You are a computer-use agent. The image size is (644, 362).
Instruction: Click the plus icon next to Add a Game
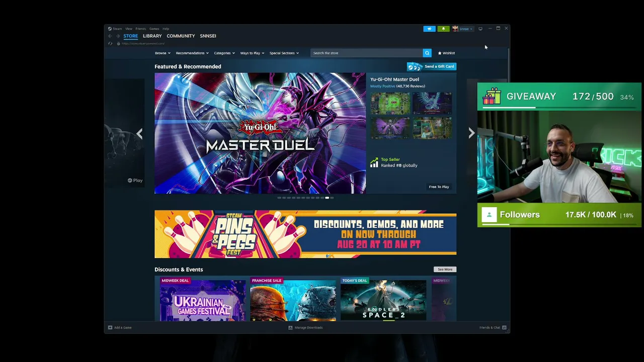[x=110, y=327]
